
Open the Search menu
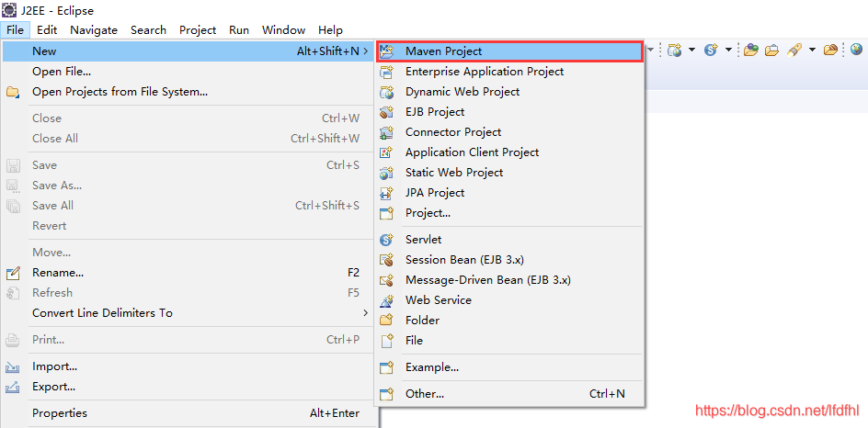(x=148, y=30)
